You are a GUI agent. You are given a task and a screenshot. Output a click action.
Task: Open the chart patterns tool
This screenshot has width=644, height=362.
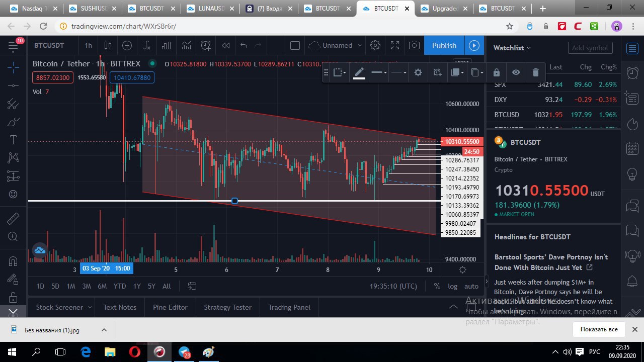[x=13, y=158]
